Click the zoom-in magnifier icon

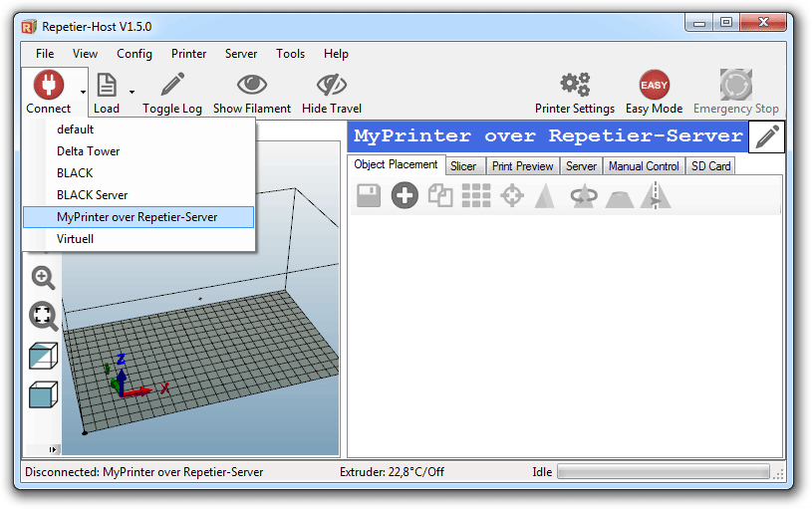tap(44, 278)
